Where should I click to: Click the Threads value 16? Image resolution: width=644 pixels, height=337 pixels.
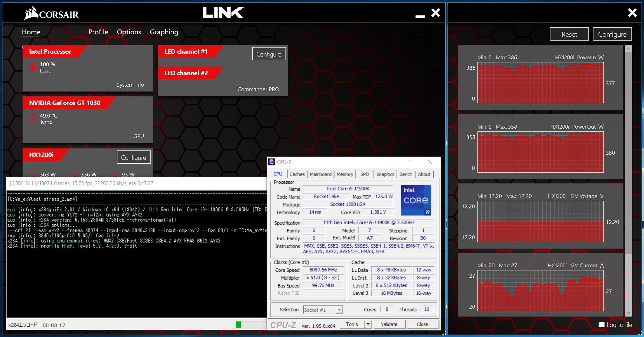click(426, 309)
